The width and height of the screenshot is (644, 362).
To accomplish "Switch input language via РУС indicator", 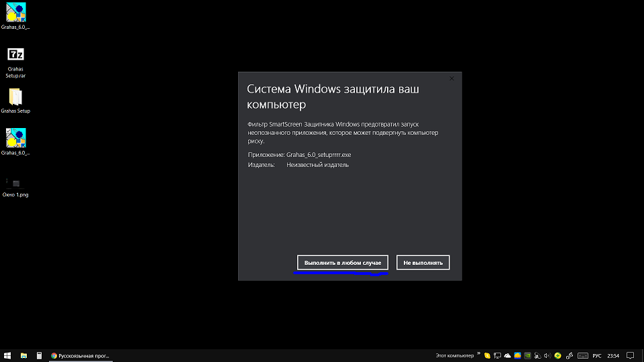I will [x=597, y=355].
